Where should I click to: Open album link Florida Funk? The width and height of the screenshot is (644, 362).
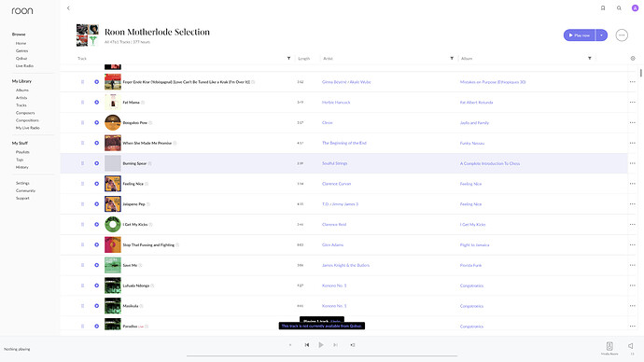tap(470, 265)
